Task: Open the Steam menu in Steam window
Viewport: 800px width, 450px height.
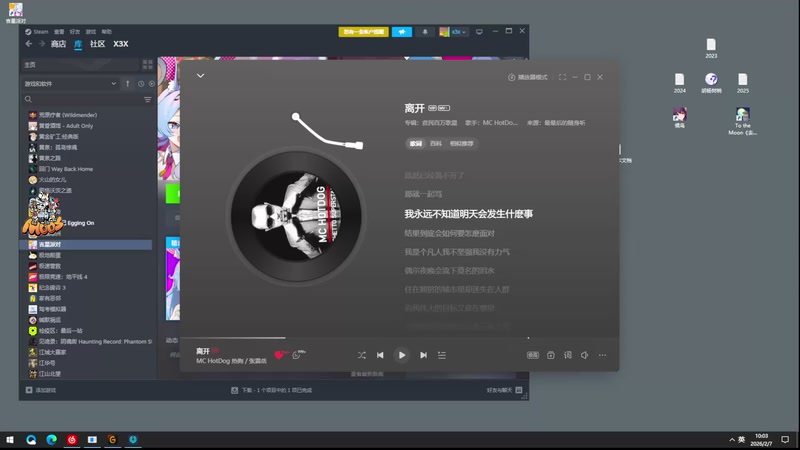Action: click(37, 32)
